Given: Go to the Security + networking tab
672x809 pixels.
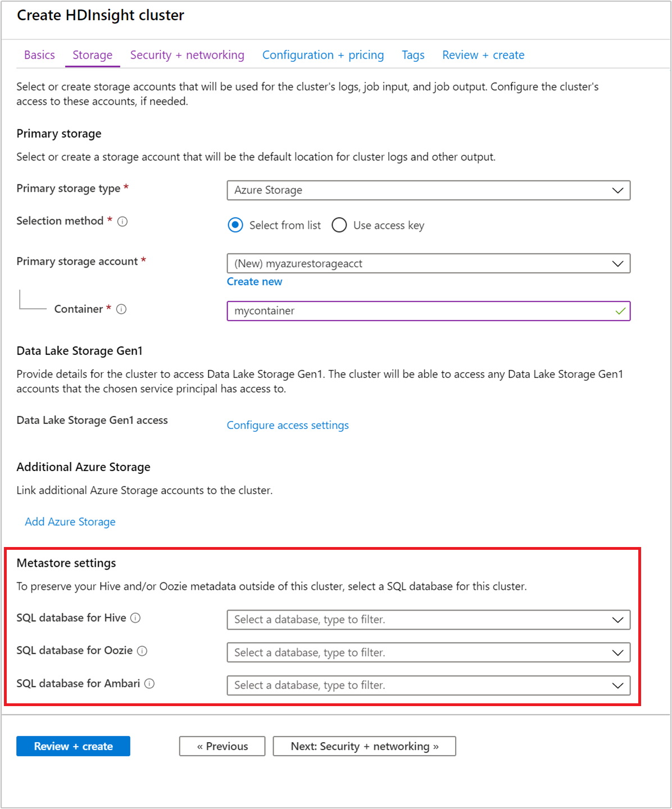Looking at the screenshot, I should [187, 55].
